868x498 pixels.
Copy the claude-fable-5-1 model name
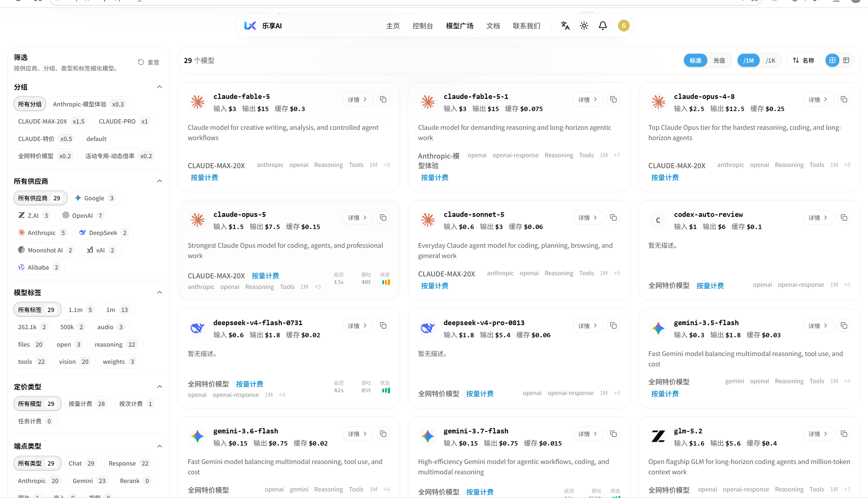[613, 100]
